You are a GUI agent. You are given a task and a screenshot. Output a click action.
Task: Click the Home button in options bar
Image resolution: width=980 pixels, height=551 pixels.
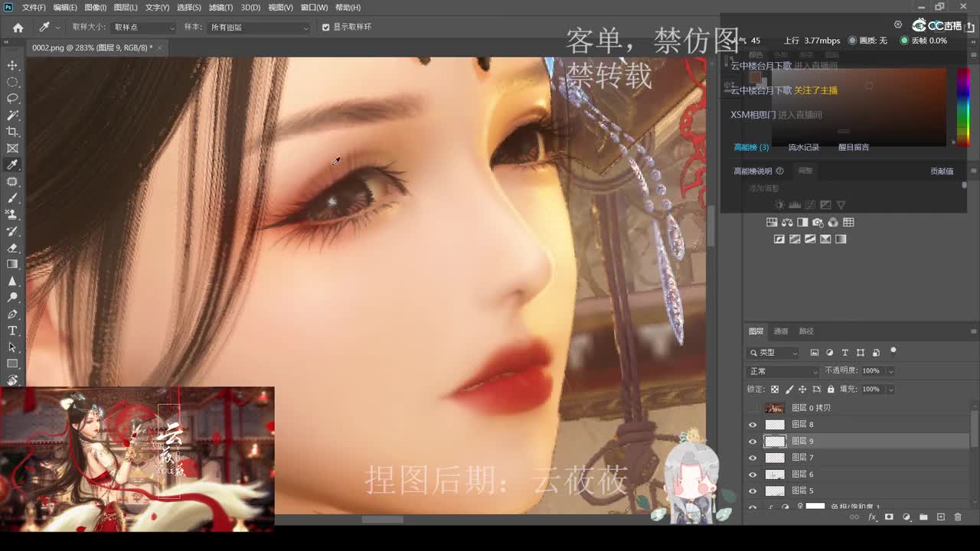pyautogui.click(x=18, y=28)
